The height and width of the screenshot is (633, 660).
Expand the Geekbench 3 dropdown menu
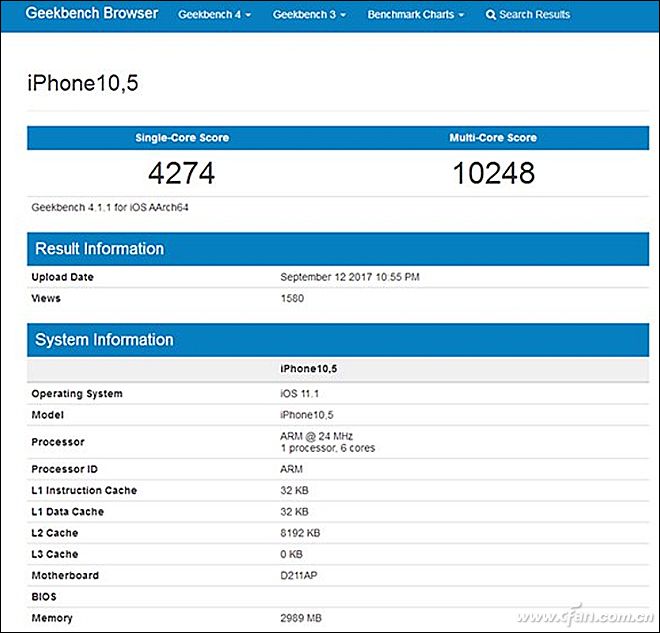(x=309, y=15)
